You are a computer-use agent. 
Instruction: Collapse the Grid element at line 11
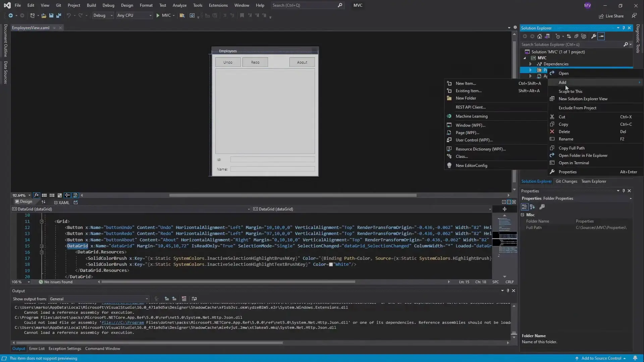coord(42,221)
